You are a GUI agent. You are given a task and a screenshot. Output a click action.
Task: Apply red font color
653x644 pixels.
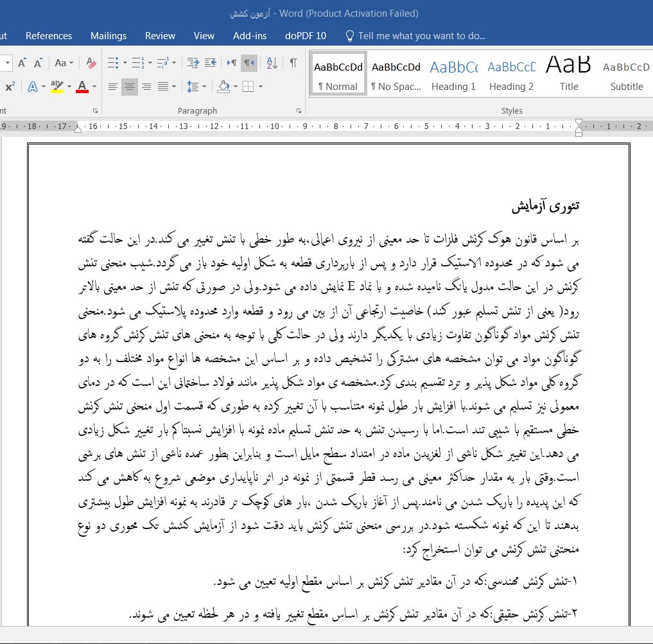[x=82, y=87]
